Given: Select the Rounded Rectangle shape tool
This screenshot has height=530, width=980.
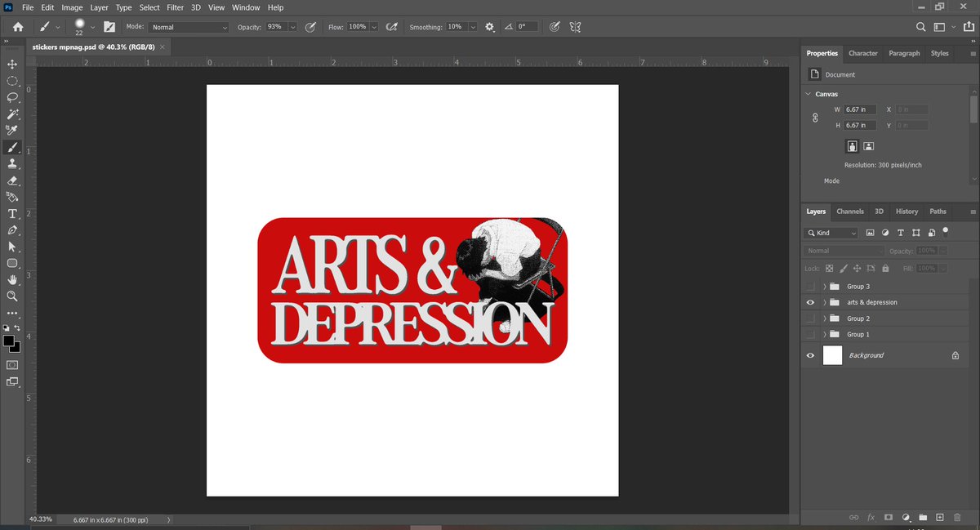Looking at the screenshot, I should [x=12, y=263].
